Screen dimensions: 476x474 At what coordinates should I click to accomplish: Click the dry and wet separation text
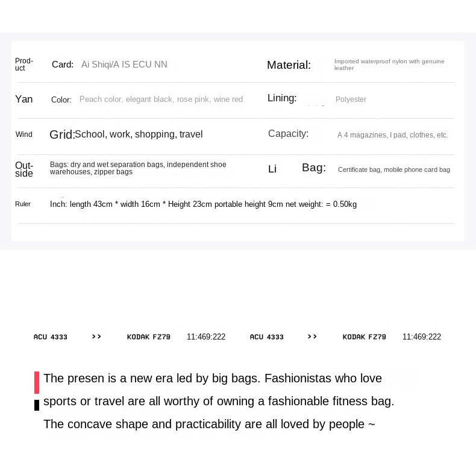138,168
